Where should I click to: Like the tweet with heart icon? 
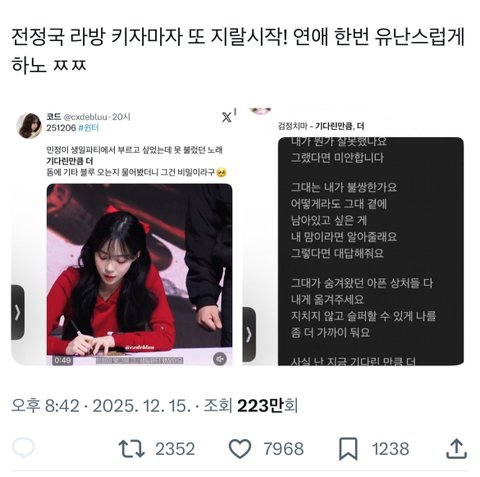(240, 449)
